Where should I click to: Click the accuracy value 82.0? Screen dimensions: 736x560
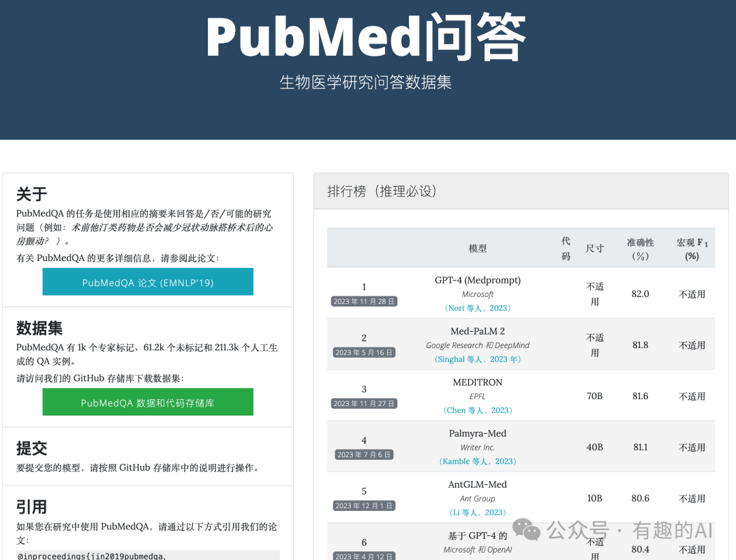[x=640, y=294]
